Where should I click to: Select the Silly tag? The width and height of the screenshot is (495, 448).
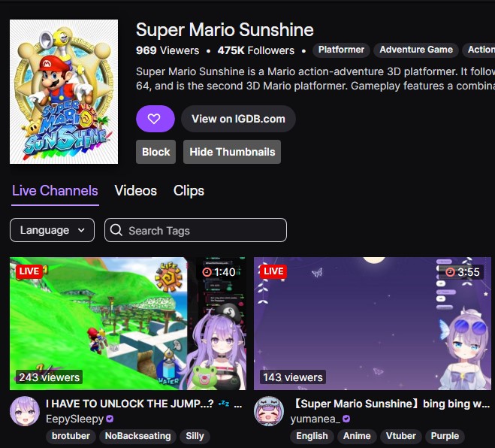coord(195,436)
